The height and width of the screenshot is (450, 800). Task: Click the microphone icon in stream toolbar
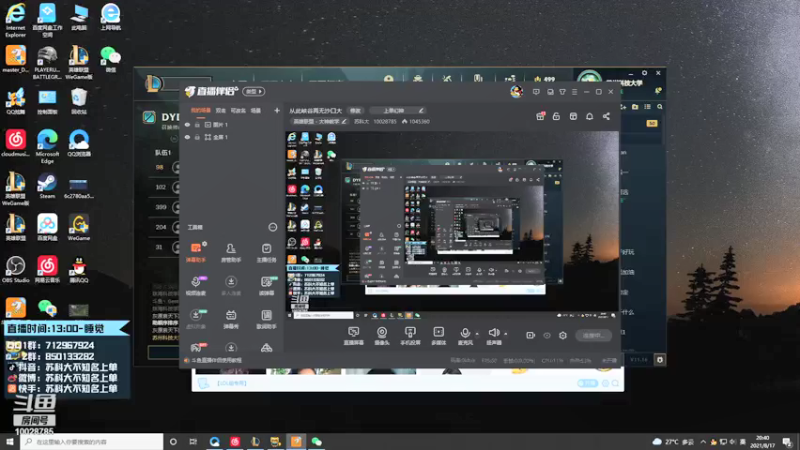pos(465,334)
